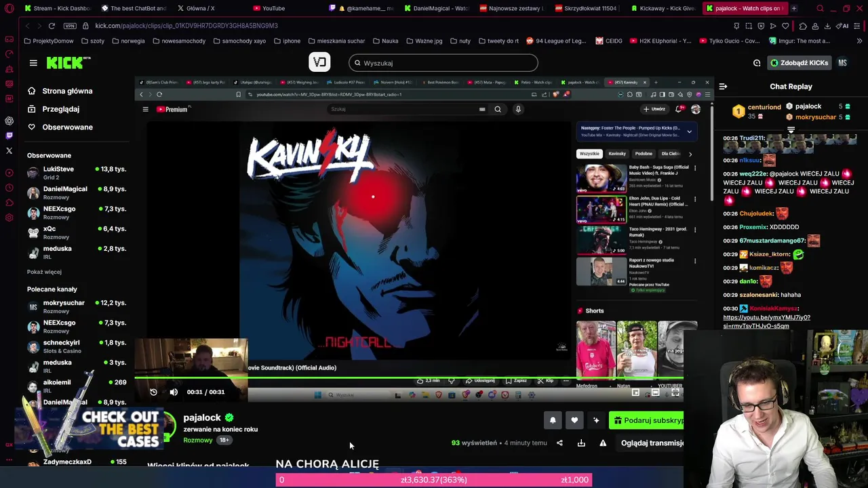Screen dimensions: 868x488
Task: Enable theater mode on clip player
Action: tap(655, 392)
